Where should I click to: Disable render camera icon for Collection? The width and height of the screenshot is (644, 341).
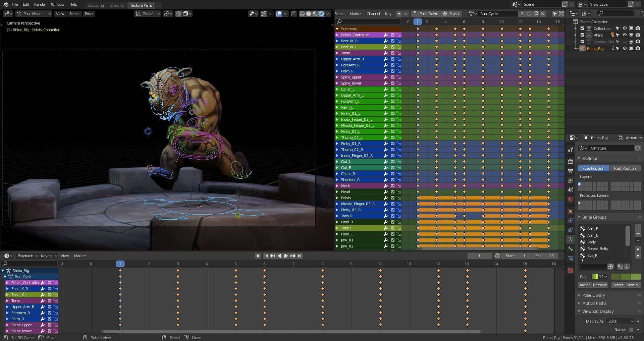[638, 29]
